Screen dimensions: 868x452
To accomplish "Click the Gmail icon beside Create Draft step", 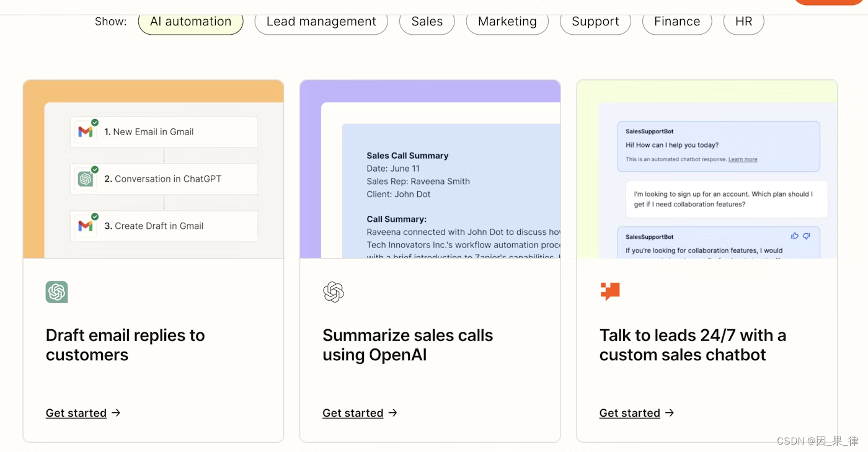I will pyautogui.click(x=86, y=226).
